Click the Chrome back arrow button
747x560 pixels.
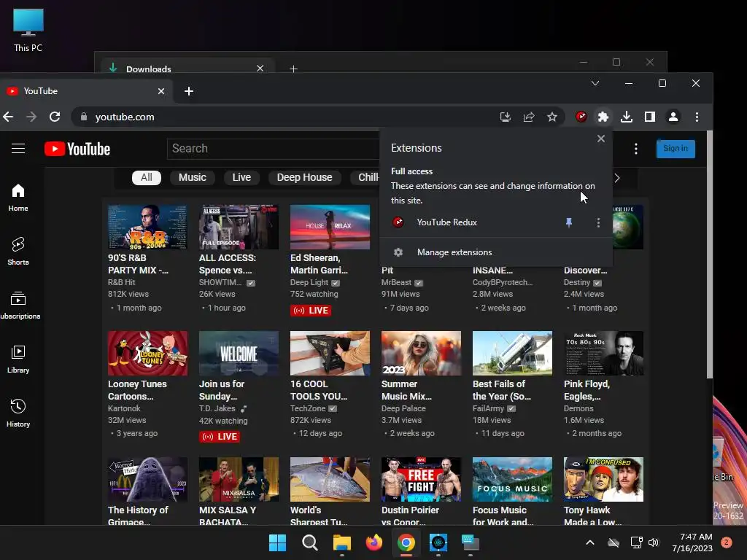8,117
